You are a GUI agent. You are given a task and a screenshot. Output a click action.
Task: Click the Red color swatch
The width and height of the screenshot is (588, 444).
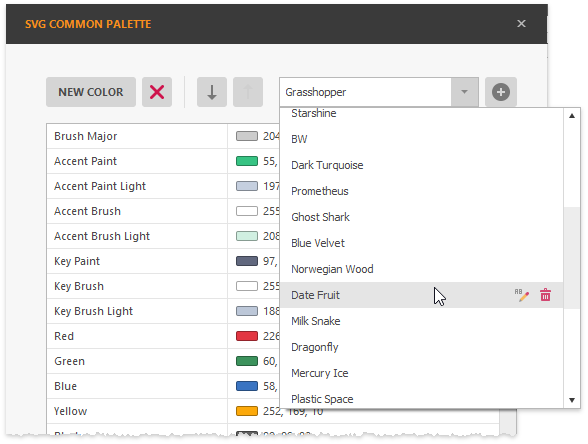pos(247,336)
